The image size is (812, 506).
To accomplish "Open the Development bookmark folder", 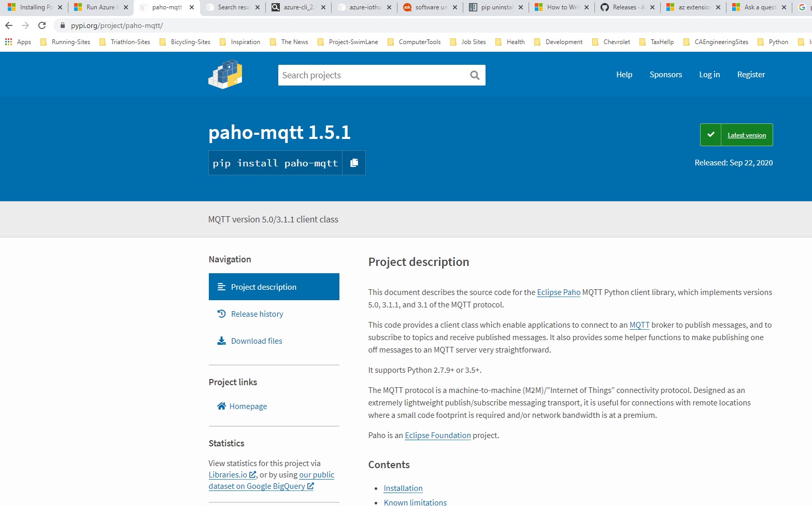I will [559, 42].
